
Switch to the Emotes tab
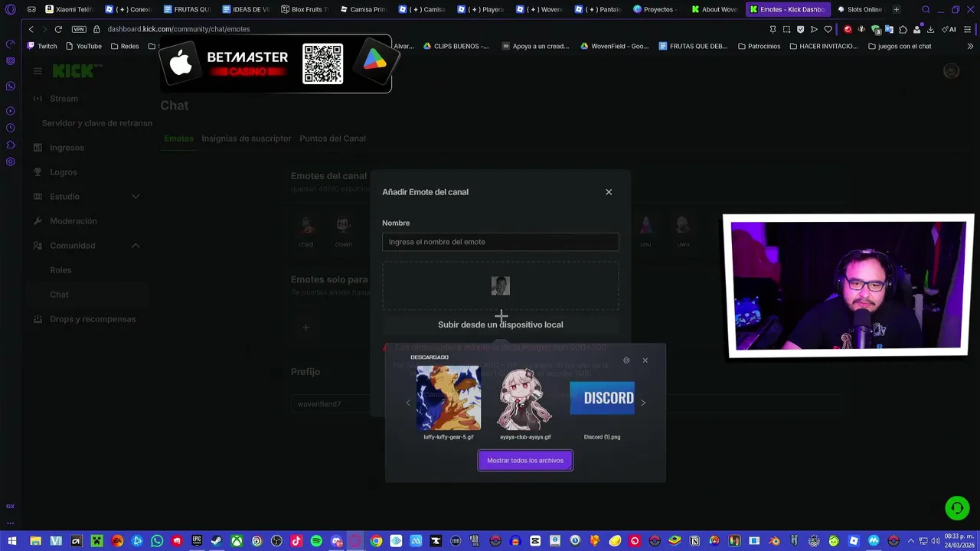(x=178, y=139)
